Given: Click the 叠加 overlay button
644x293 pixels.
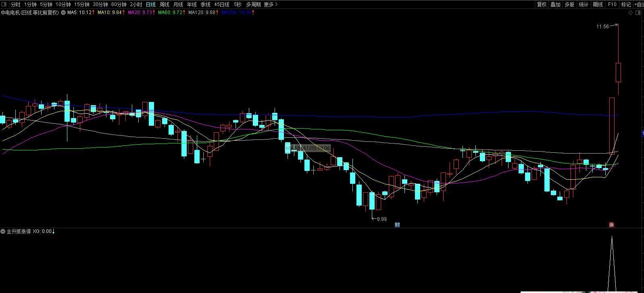Looking at the screenshot, I should click(x=555, y=4).
